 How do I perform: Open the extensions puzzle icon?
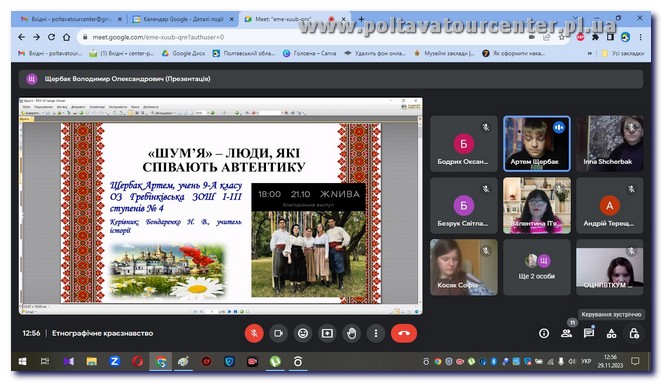point(595,37)
